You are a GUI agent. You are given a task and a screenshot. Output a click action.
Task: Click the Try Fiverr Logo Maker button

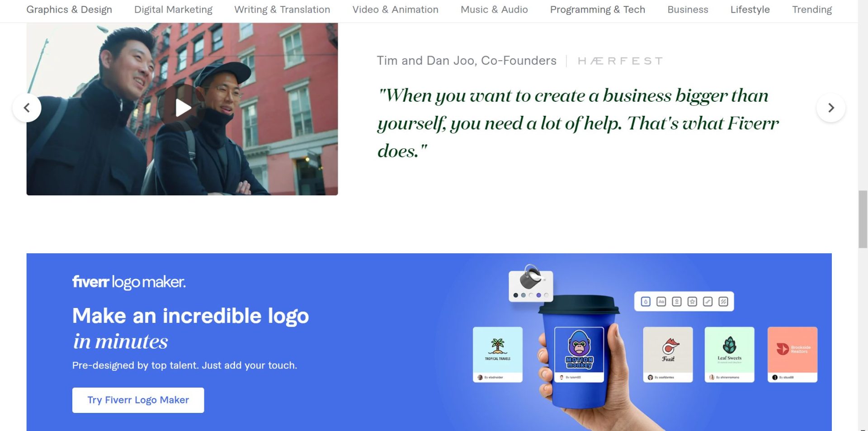pyautogui.click(x=138, y=400)
